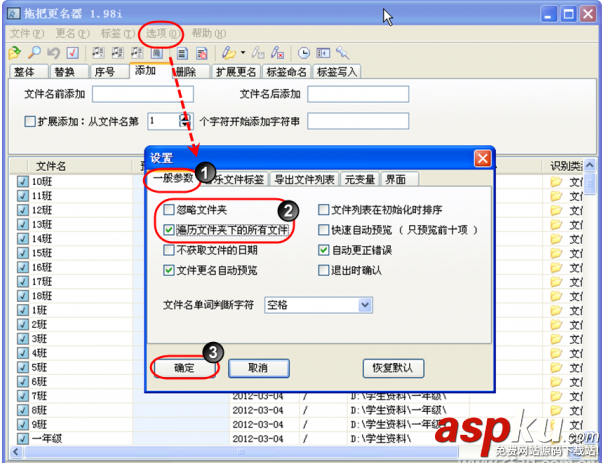
Task: Switch to the 替换 tab
Action: click(x=68, y=72)
